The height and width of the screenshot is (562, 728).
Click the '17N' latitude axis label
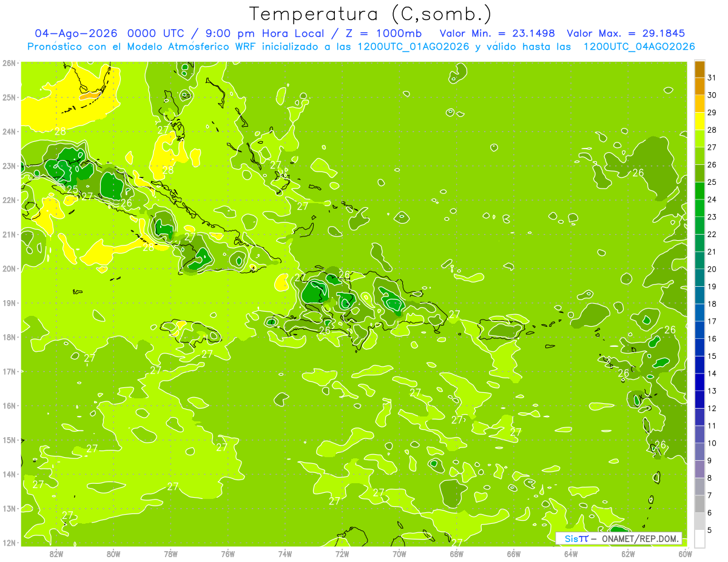click(x=9, y=371)
